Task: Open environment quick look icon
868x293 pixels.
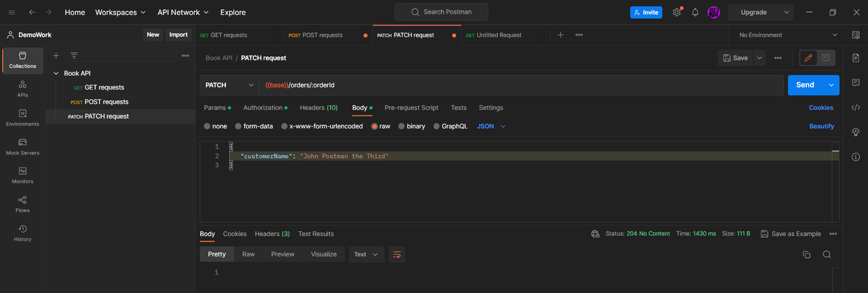Action: pyautogui.click(x=856, y=35)
